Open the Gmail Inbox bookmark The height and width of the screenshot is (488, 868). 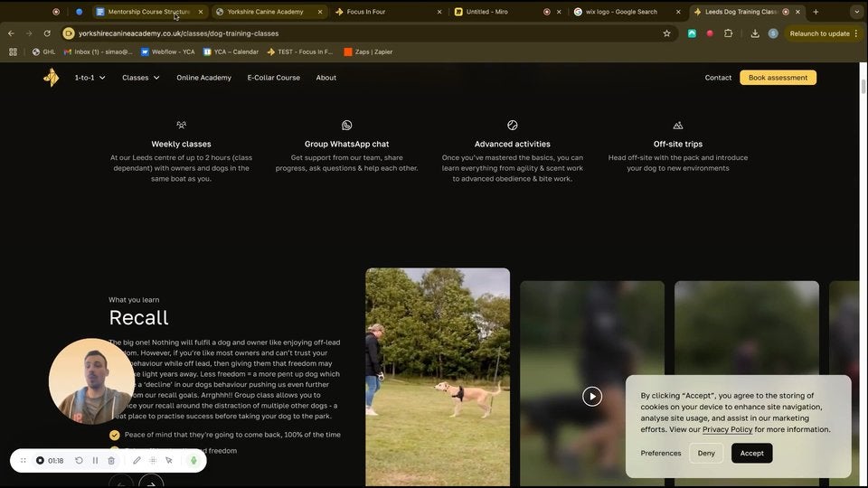[98, 52]
